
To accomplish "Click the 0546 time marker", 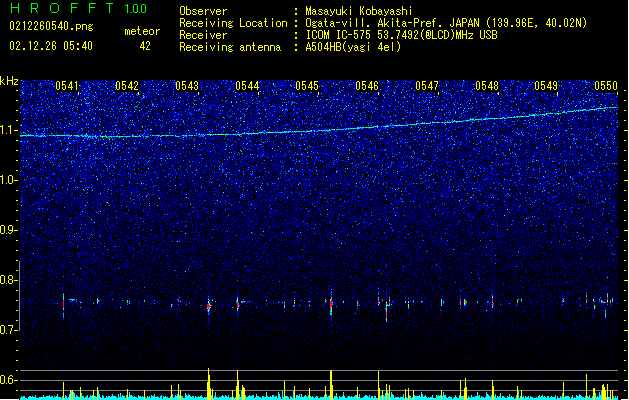I will [x=367, y=86].
